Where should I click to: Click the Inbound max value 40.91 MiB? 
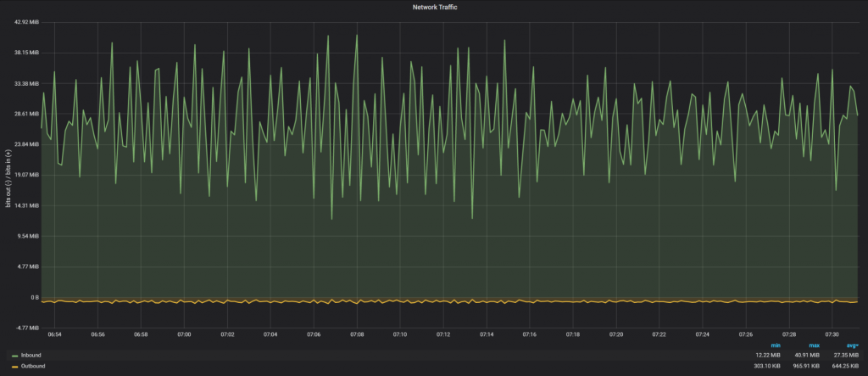[x=805, y=355]
